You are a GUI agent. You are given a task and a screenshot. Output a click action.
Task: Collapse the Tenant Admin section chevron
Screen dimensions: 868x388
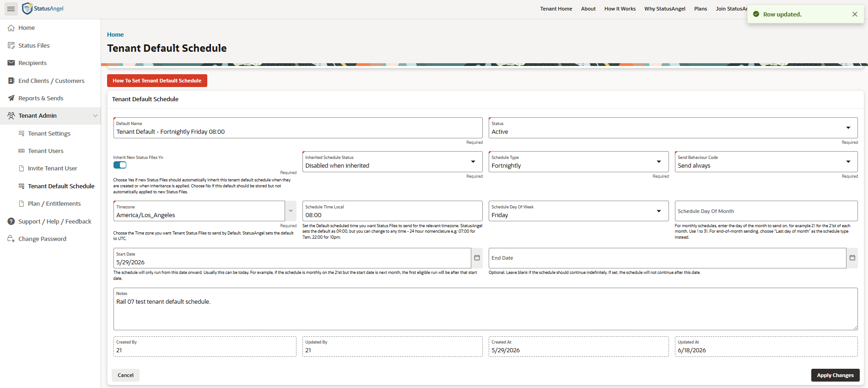click(95, 115)
